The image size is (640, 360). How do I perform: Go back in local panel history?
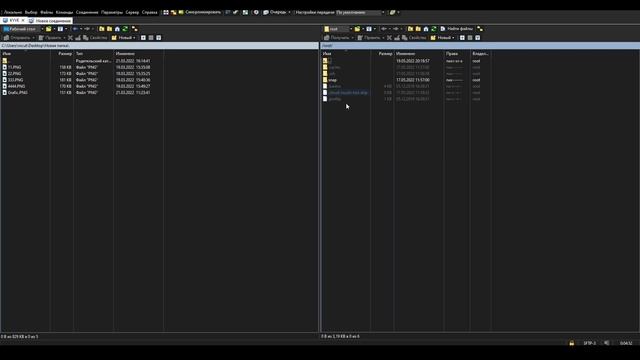click(x=76, y=29)
